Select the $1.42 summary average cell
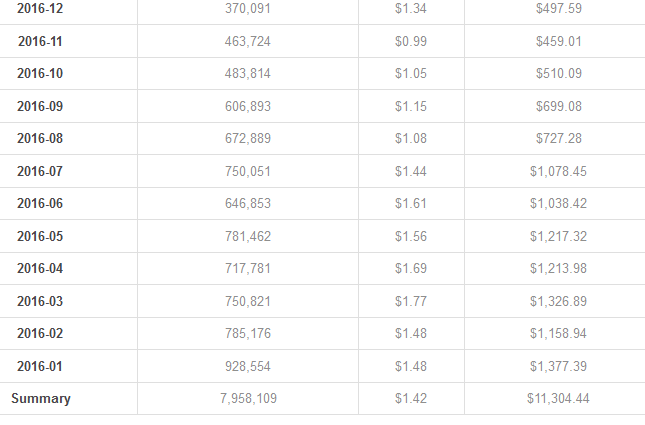 pos(411,399)
